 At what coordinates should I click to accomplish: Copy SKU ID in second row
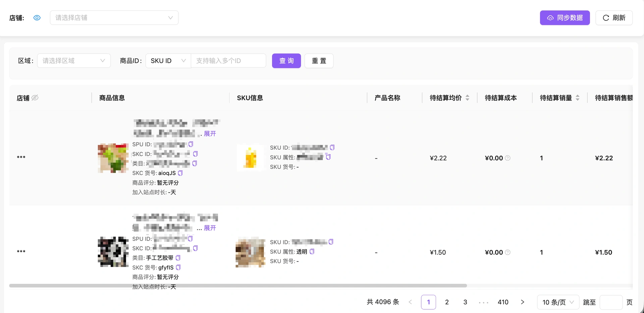331,242
